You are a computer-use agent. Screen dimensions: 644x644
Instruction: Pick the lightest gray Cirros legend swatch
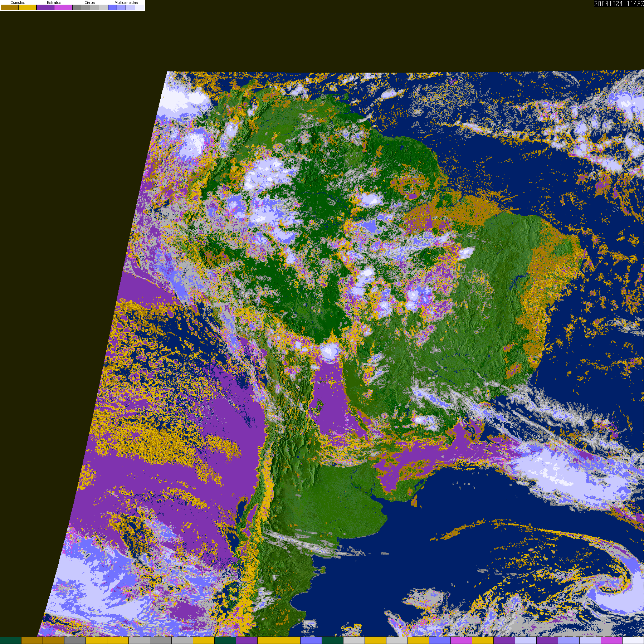point(103,7)
